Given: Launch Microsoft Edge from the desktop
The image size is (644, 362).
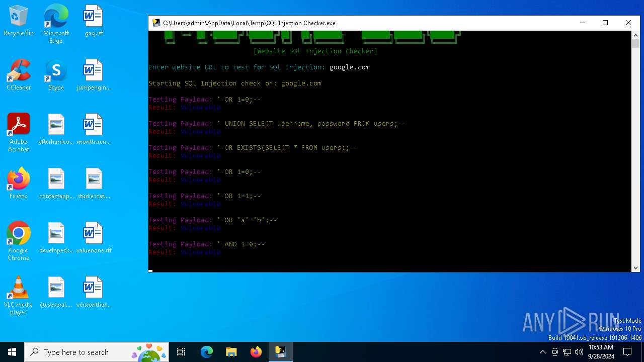Looking at the screenshot, I should [x=56, y=24].
